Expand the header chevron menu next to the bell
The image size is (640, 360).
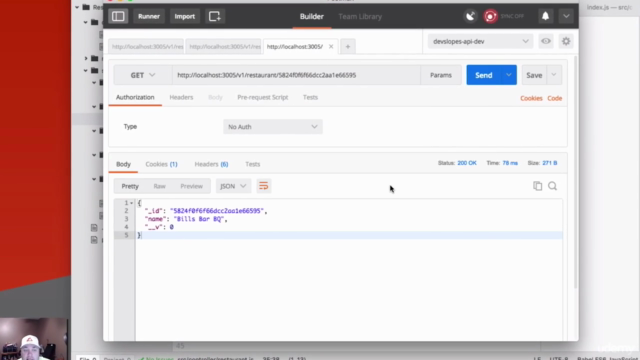pos(566,16)
